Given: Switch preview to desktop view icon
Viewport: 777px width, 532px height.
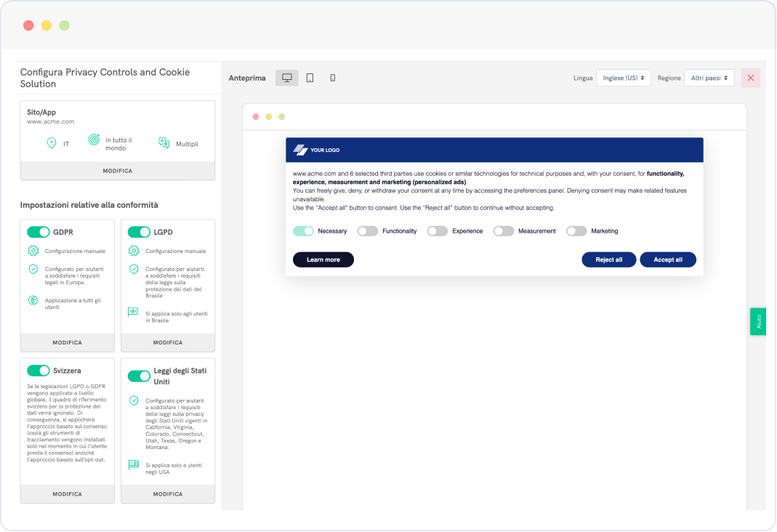Looking at the screenshot, I should pyautogui.click(x=286, y=78).
